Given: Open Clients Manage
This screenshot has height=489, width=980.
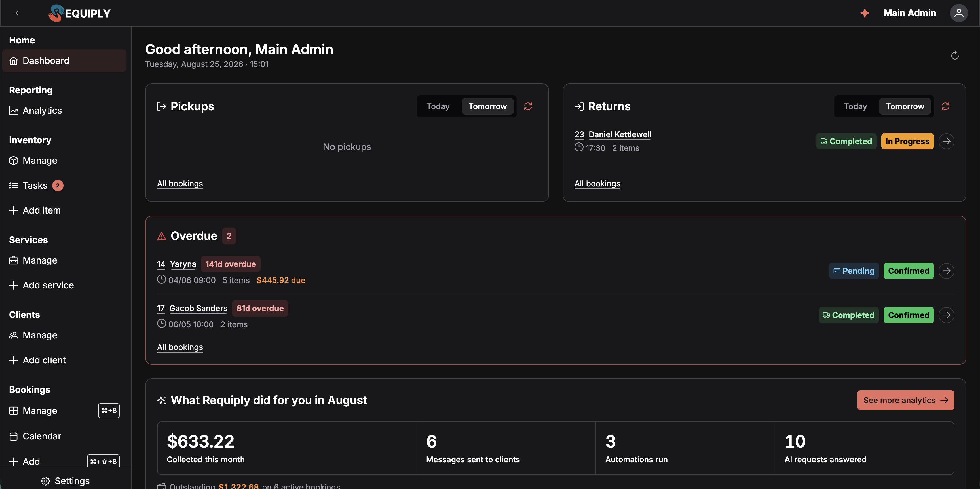Looking at the screenshot, I should 64,335.
